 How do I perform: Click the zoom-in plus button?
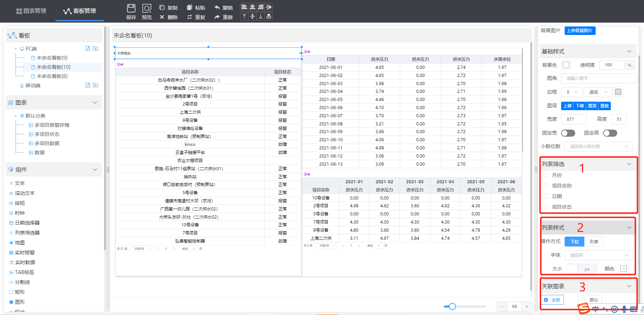(x=527, y=307)
